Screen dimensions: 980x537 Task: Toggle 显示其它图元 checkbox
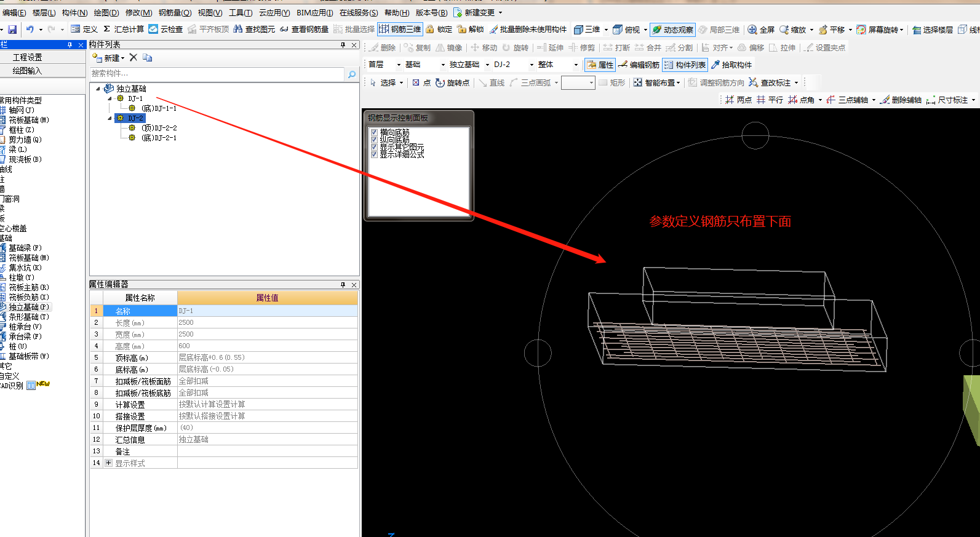(374, 147)
